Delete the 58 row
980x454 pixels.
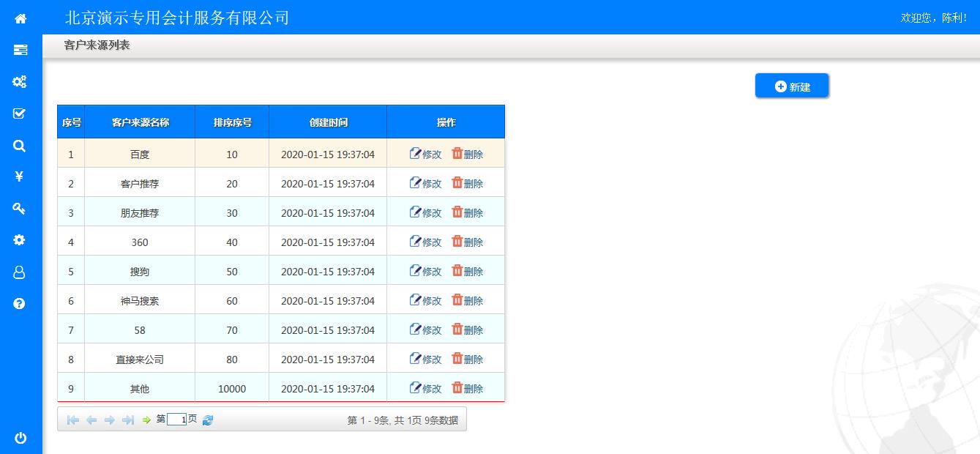[467, 330]
